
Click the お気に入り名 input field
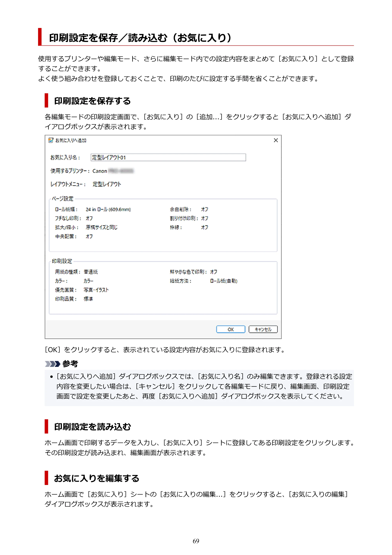click(168, 157)
